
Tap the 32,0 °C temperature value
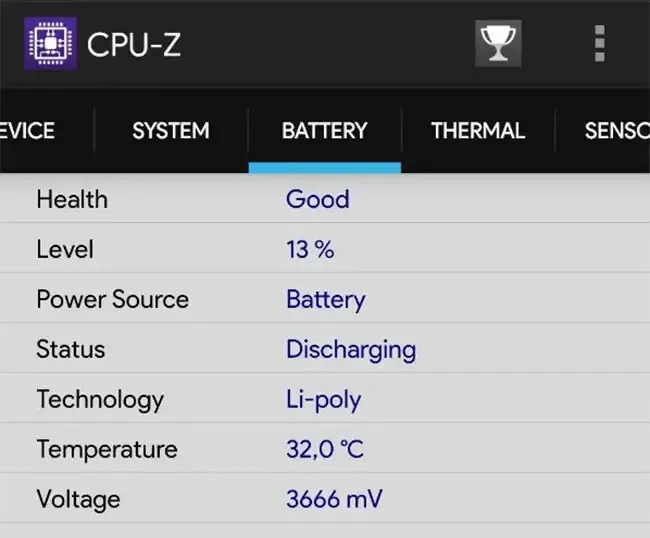click(x=325, y=450)
